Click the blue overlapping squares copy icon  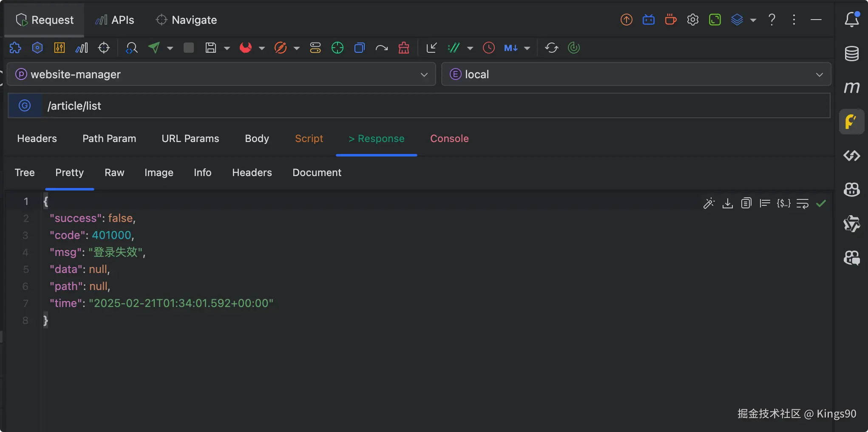click(360, 48)
